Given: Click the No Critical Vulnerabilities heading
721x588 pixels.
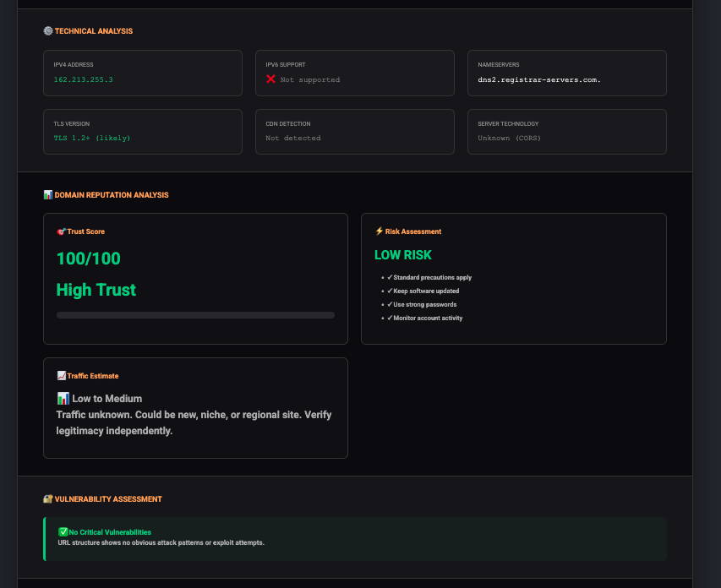Looking at the screenshot, I should [x=110, y=532].
